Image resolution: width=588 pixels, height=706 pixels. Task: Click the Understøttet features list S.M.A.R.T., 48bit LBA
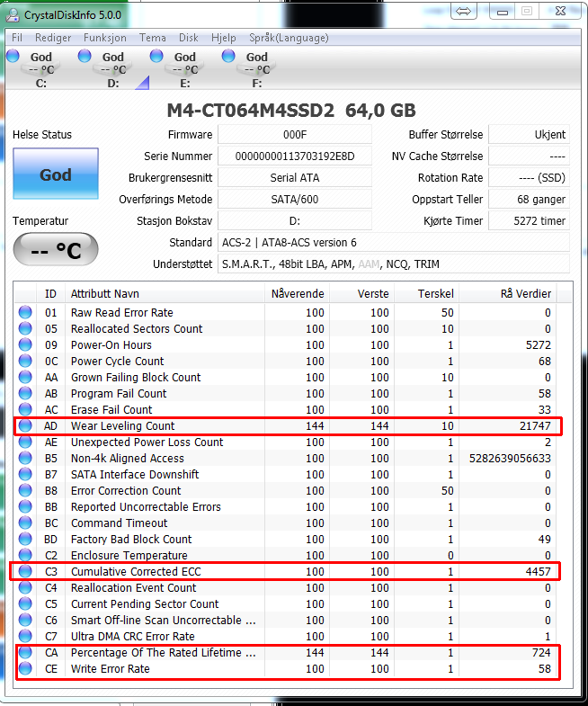pyautogui.click(x=394, y=264)
